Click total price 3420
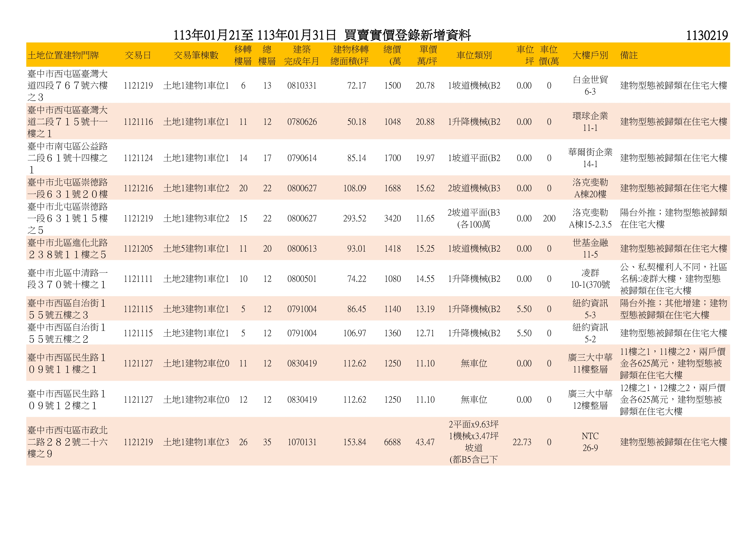 tap(393, 218)
